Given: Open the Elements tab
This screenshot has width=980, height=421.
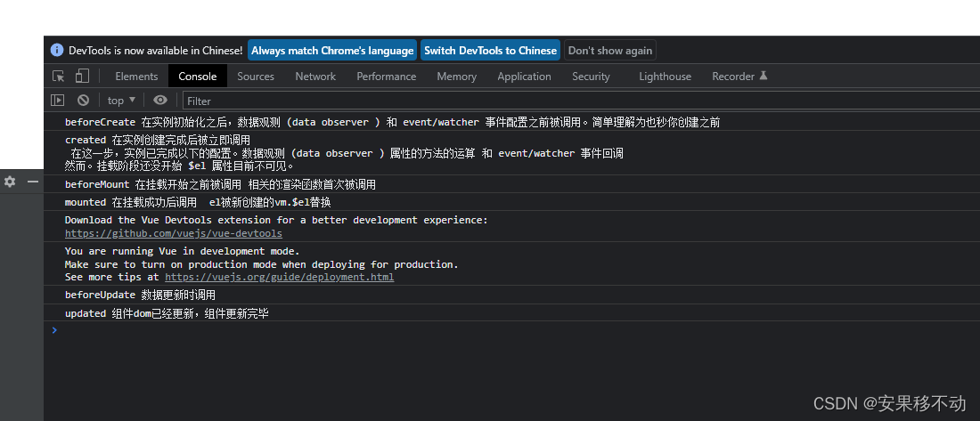Looking at the screenshot, I should [x=136, y=77].
